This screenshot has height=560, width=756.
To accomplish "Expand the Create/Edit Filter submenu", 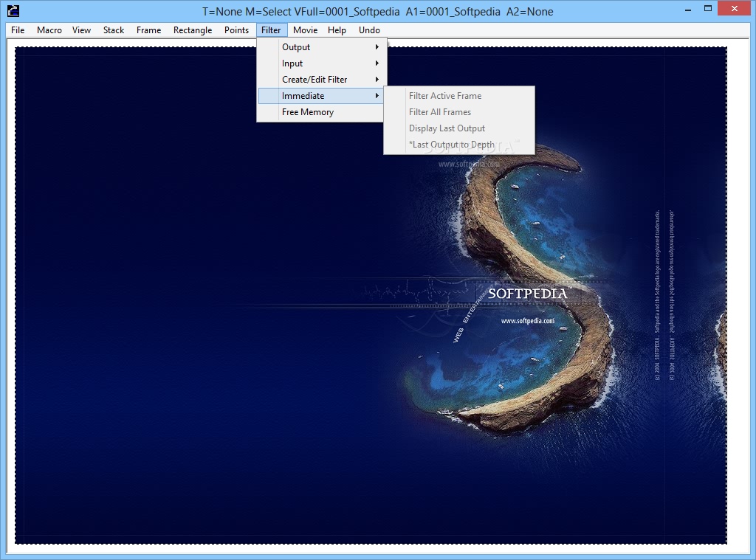I will click(x=322, y=80).
